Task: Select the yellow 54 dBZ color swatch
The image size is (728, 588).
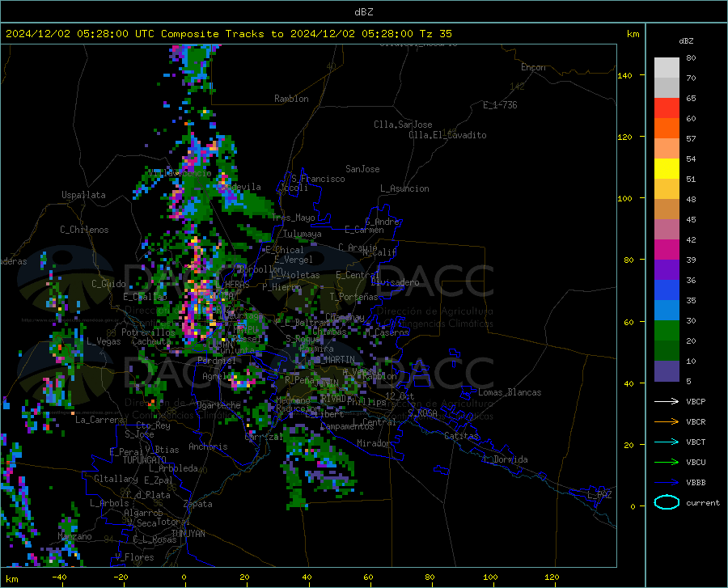Action: point(667,169)
